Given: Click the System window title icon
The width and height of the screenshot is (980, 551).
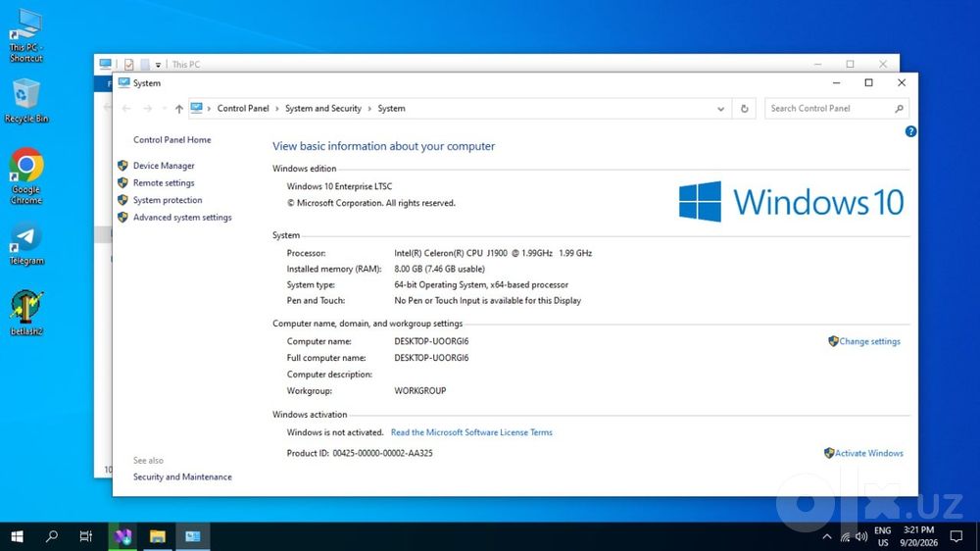Looking at the screenshot, I should [123, 82].
